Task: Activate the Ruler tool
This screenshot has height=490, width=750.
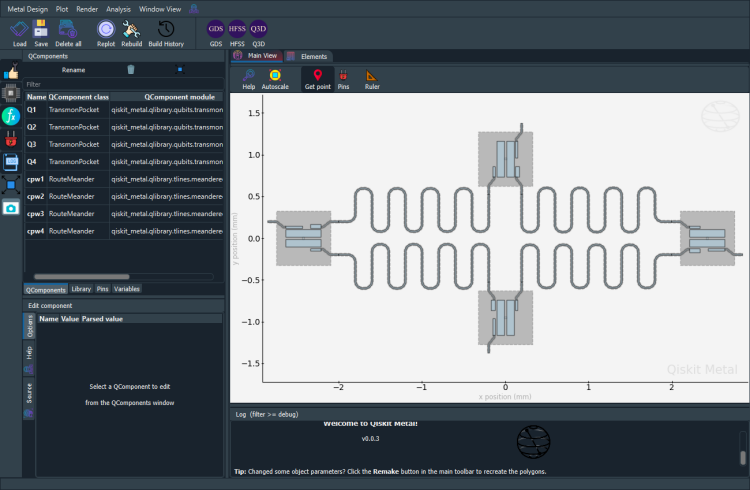Action: [372, 79]
